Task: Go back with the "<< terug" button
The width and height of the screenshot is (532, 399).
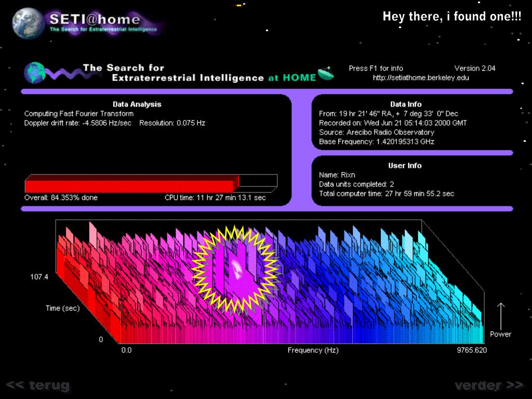Action: (38, 385)
